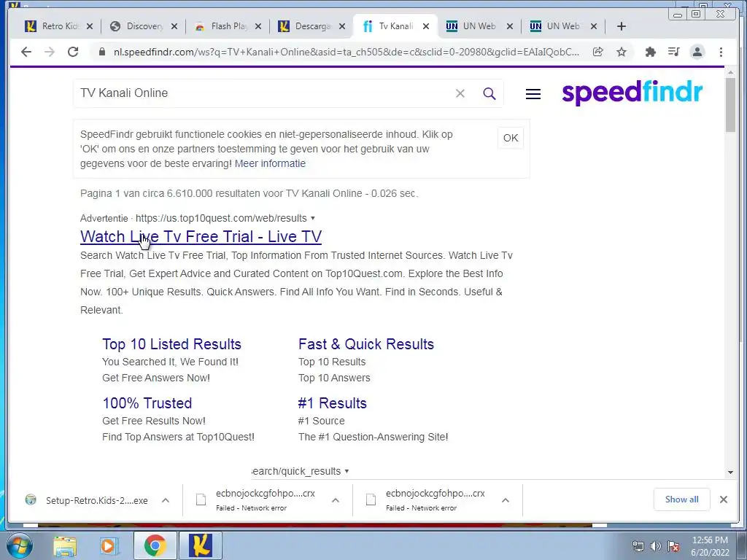
Task: Open a new browser tab
Action: click(622, 26)
